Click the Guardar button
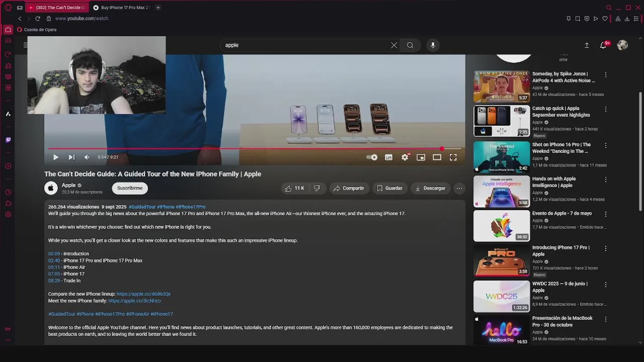Image resolution: width=644 pixels, height=362 pixels. (390, 188)
